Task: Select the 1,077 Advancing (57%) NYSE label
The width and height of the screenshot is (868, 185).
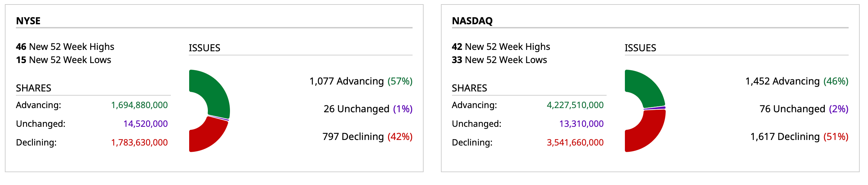Action: pyautogui.click(x=361, y=81)
